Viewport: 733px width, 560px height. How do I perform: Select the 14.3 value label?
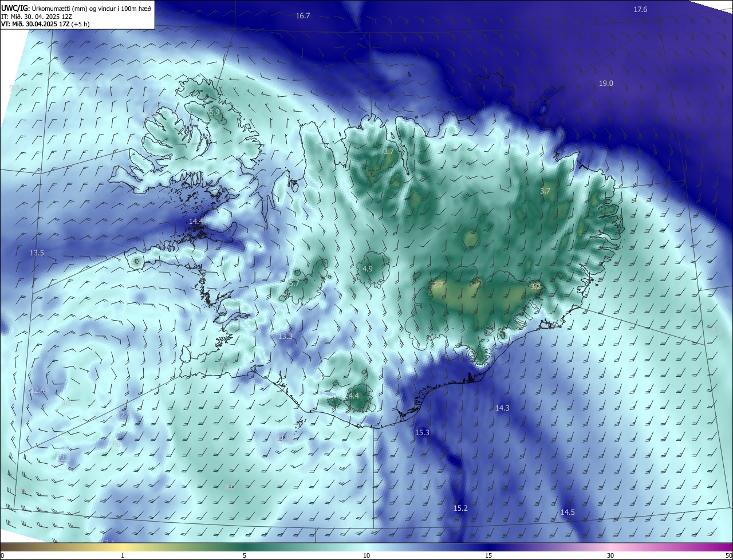pos(502,408)
